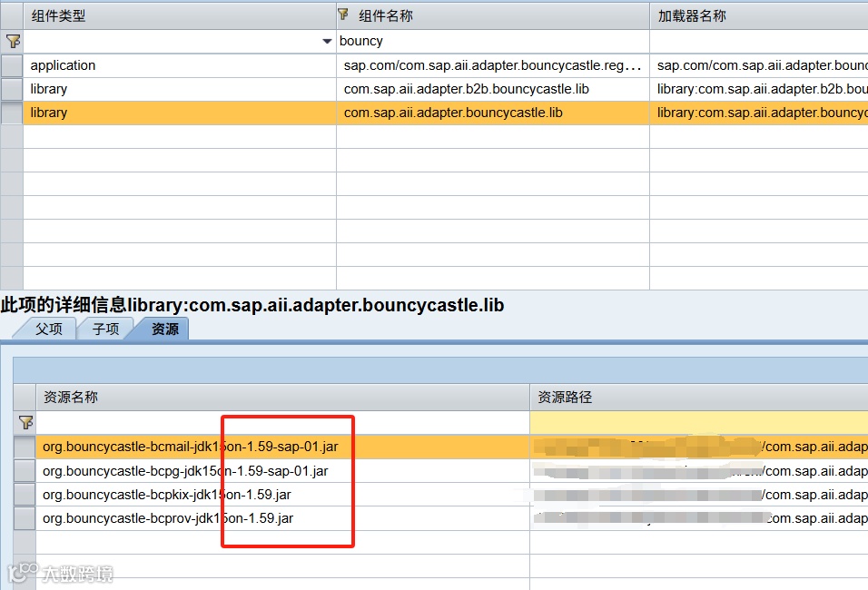The height and width of the screenshot is (590, 868).
Task: Sort by the 资源名称 column header
Action: coord(282,398)
